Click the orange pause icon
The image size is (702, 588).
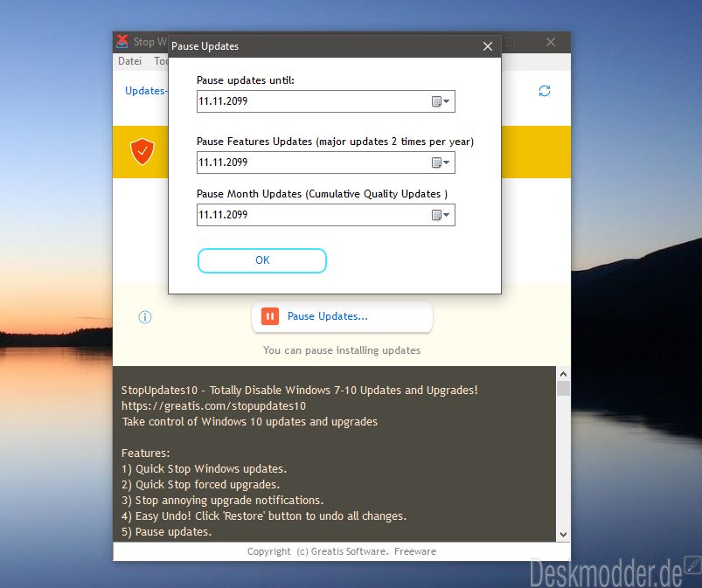coord(270,316)
